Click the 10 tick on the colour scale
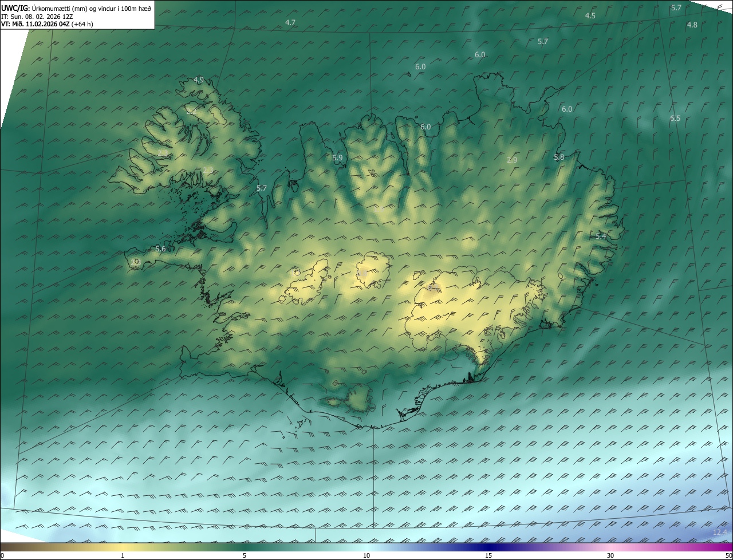Screen dimensions: 733x560 coord(366,555)
